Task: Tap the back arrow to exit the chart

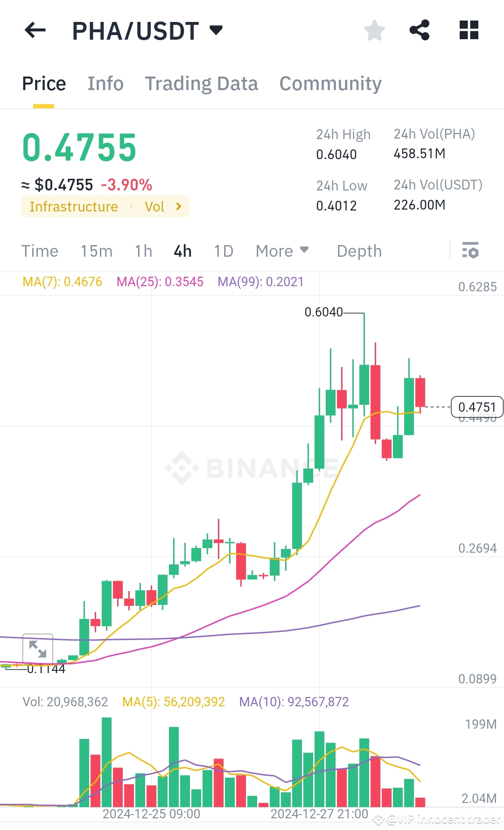Action: coord(35,30)
